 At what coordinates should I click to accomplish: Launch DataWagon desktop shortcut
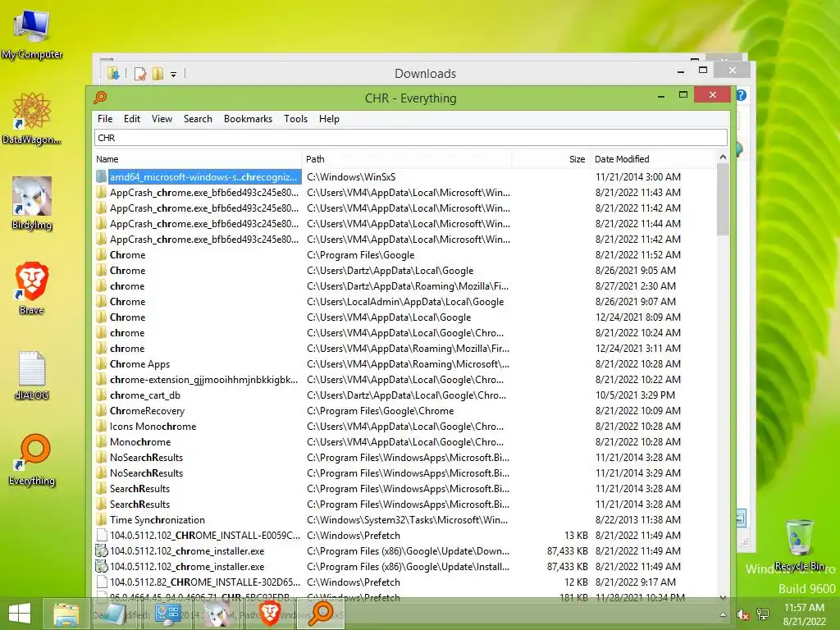pyautogui.click(x=32, y=118)
